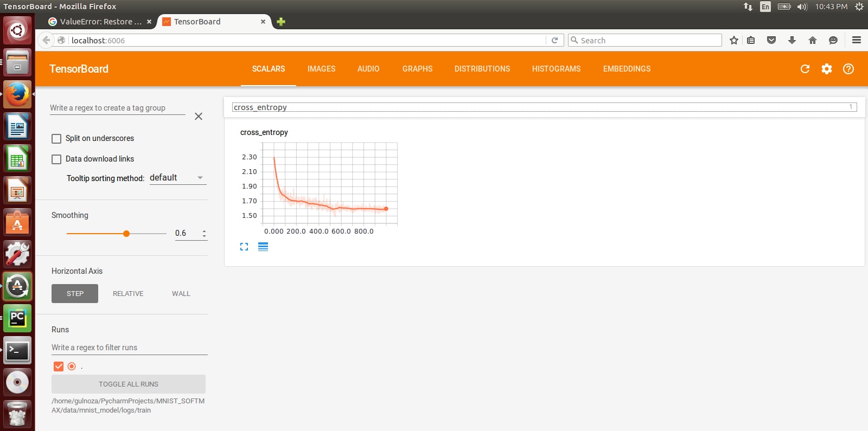This screenshot has width=868, height=431.
Task: Open the system volume indicator
Action: (802, 7)
